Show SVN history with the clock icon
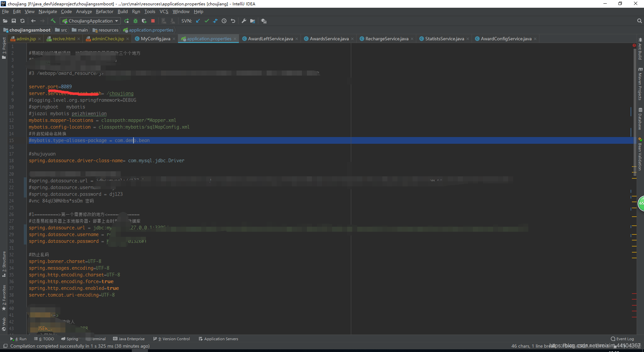 click(x=224, y=21)
